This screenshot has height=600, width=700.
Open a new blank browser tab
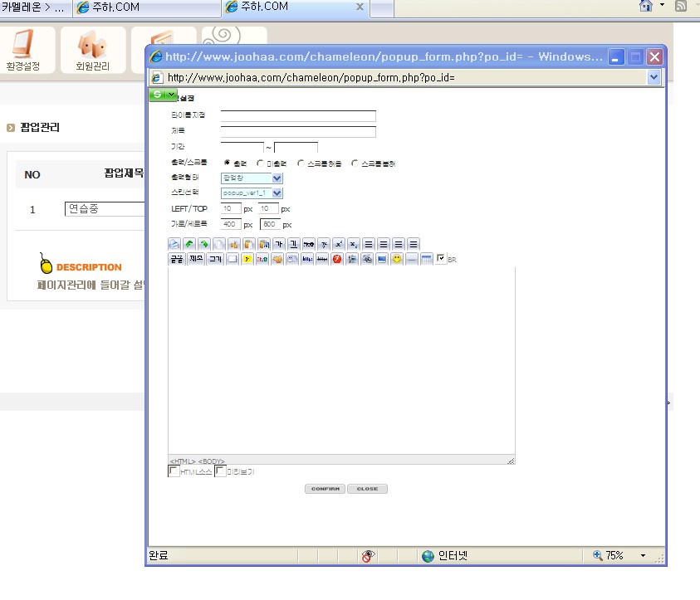(x=382, y=7)
